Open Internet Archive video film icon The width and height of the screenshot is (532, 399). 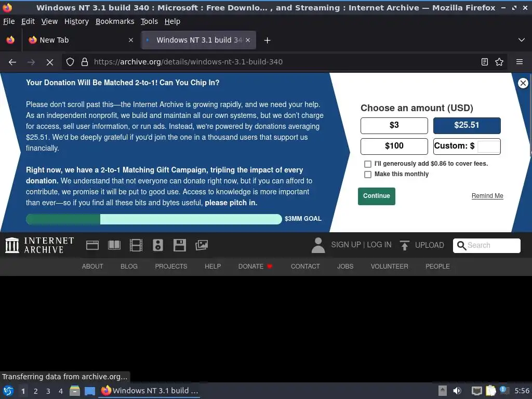coord(136,245)
